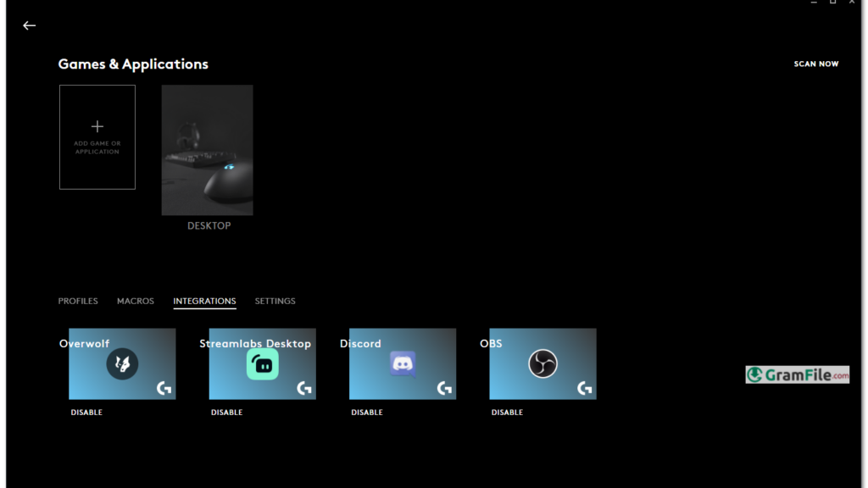Click the Discord logo icon

coord(403,364)
